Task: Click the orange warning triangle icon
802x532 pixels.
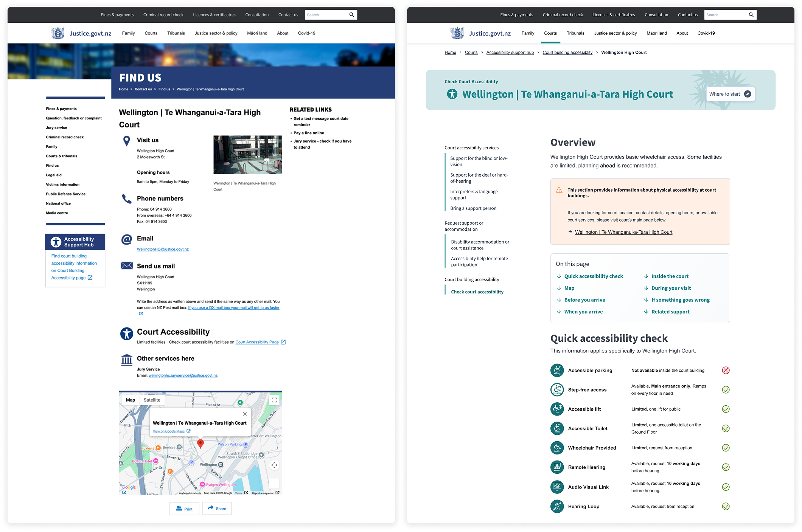Action: pyautogui.click(x=559, y=190)
